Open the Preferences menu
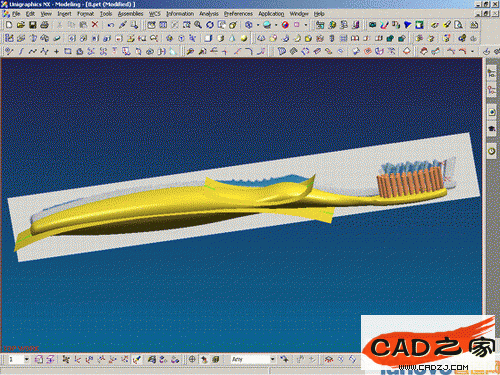 pyautogui.click(x=238, y=14)
